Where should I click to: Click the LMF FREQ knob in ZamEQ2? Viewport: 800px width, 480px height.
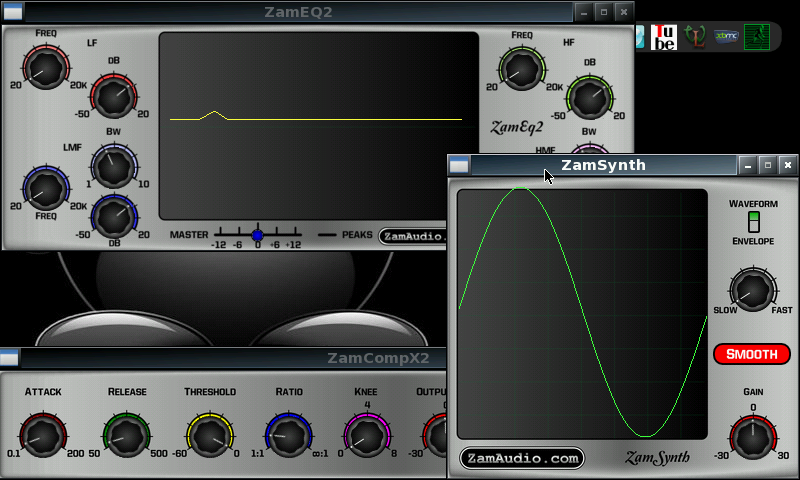46,188
